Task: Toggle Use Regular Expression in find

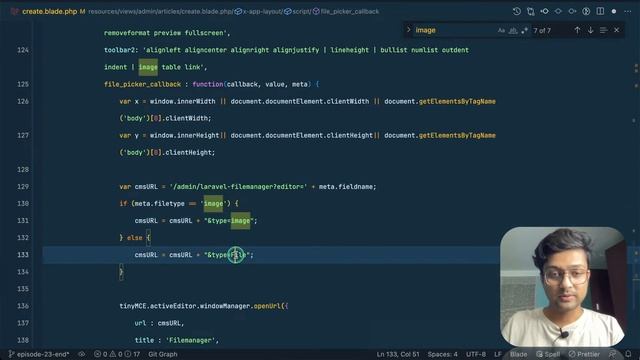Action: pos(524,30)
